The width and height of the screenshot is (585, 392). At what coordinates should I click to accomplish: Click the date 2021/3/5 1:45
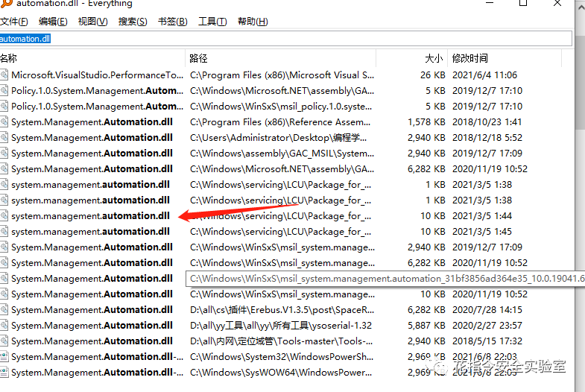point(482,232)
